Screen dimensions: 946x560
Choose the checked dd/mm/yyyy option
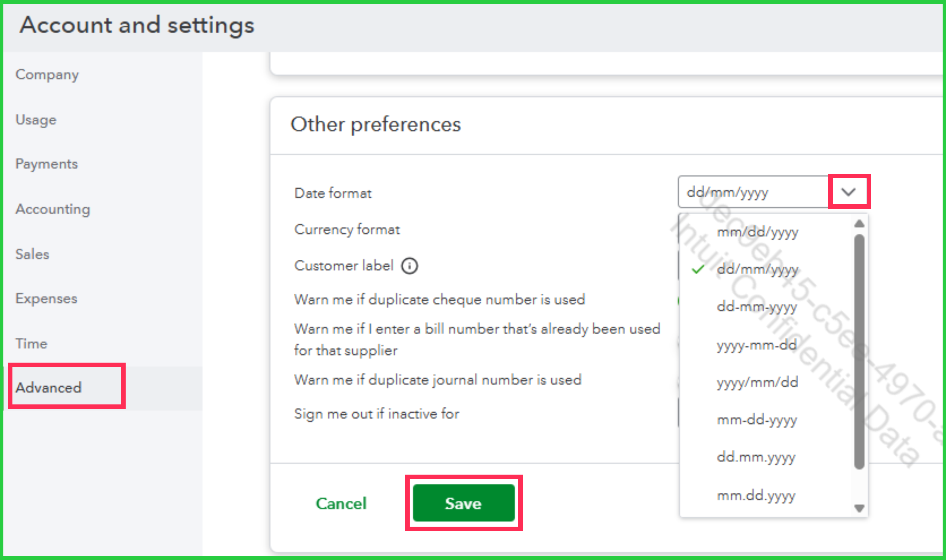coord(757,269)
